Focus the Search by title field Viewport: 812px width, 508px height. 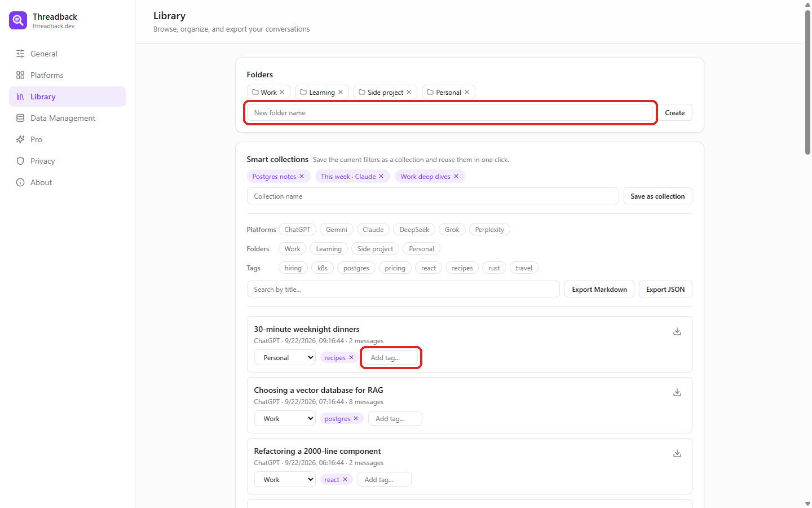403,289
